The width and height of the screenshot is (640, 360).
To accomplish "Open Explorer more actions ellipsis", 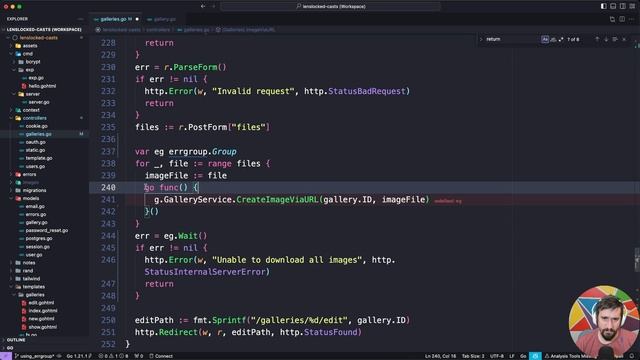I will click(x=80, y=19).
